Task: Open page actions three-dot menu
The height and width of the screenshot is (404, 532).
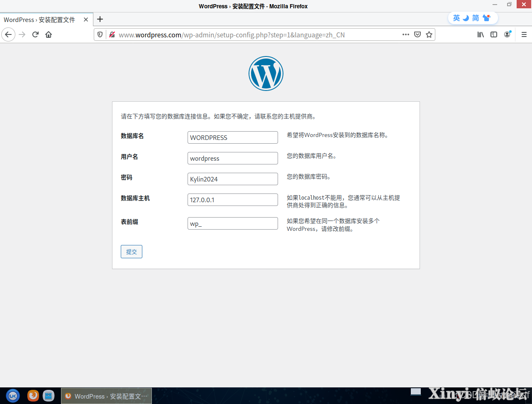Action: pos(406,34)
